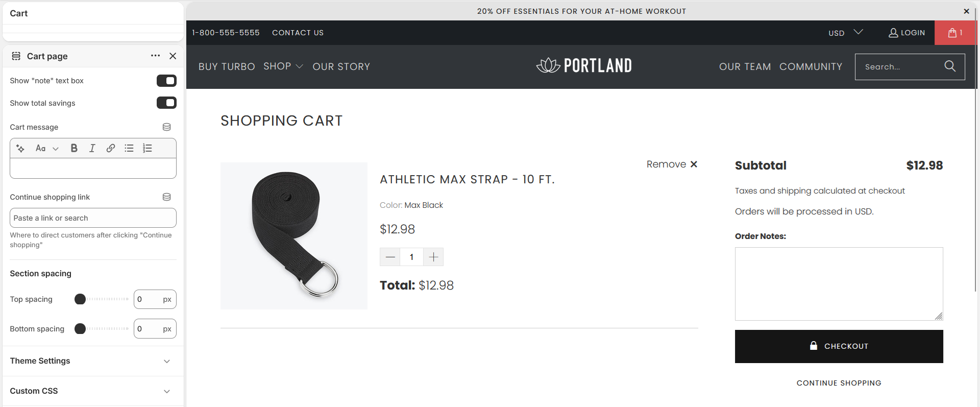The width and height of the screenshot is (980, 407).
Task: Toggle Show total savings switch
Action: (x=166, y=103)
